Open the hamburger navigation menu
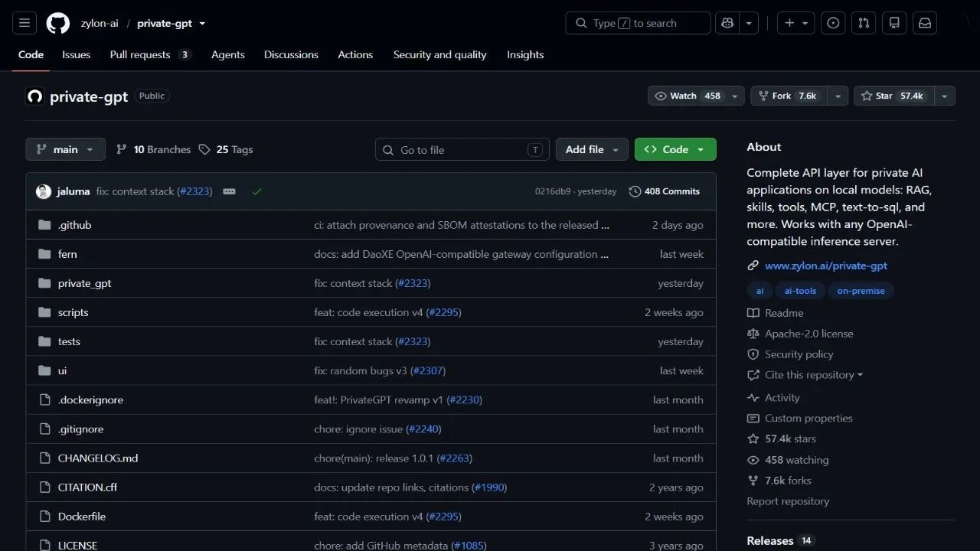This screenshot has height=551, width=980. coord(24,23)
